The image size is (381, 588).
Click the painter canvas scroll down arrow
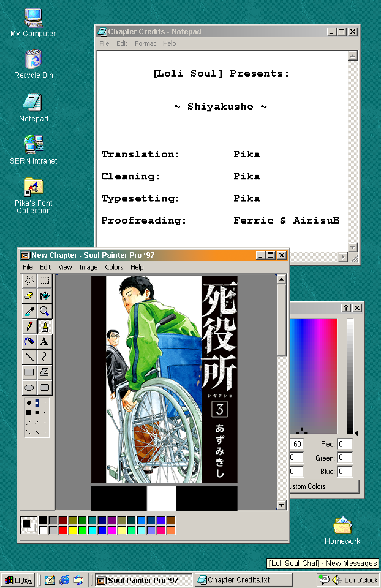coord(281,505)
